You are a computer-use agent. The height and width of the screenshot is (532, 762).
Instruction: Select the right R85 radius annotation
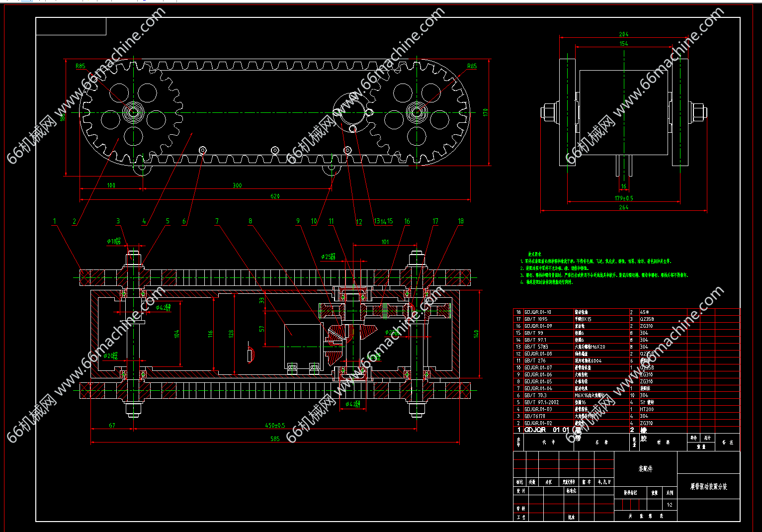[471, 66]
